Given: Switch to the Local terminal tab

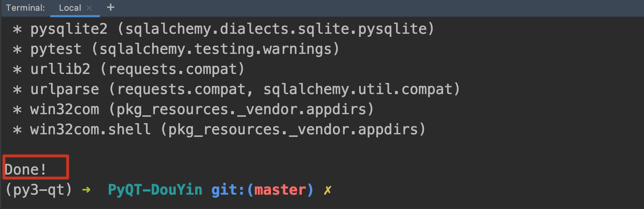Looking at the screenshot, I should tap(70, 8).
